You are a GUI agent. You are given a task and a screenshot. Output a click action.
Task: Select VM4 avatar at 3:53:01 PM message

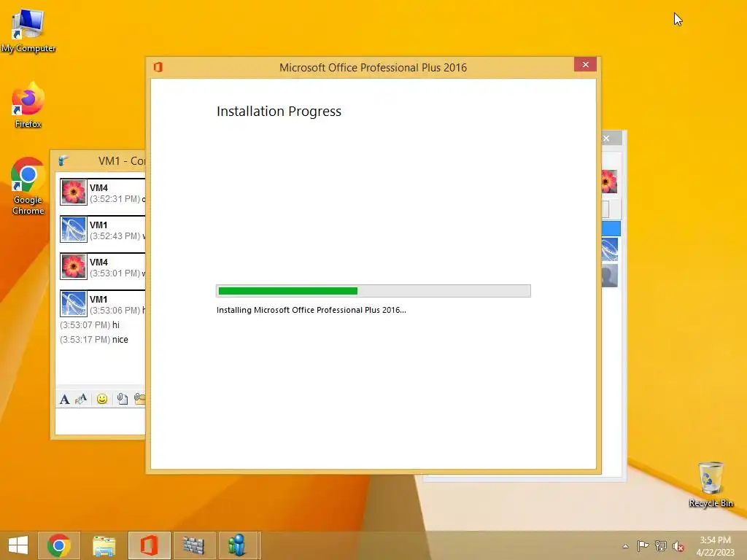click(74, 267)
